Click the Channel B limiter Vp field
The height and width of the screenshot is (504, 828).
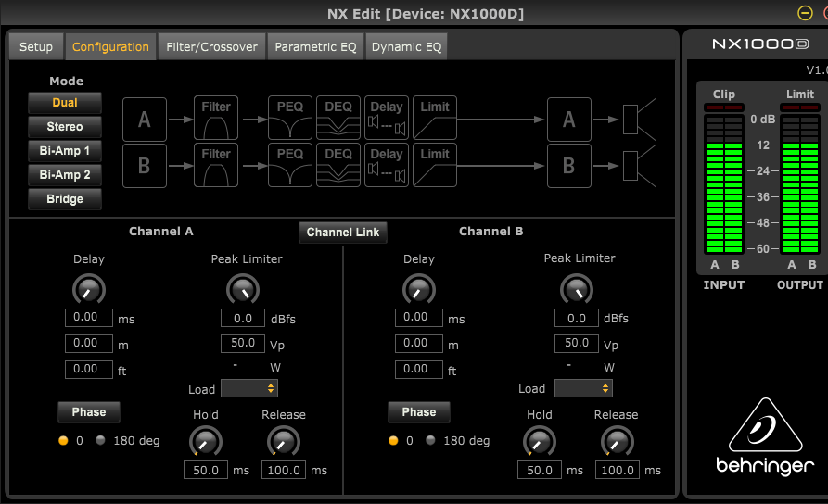tap(577, 343)
